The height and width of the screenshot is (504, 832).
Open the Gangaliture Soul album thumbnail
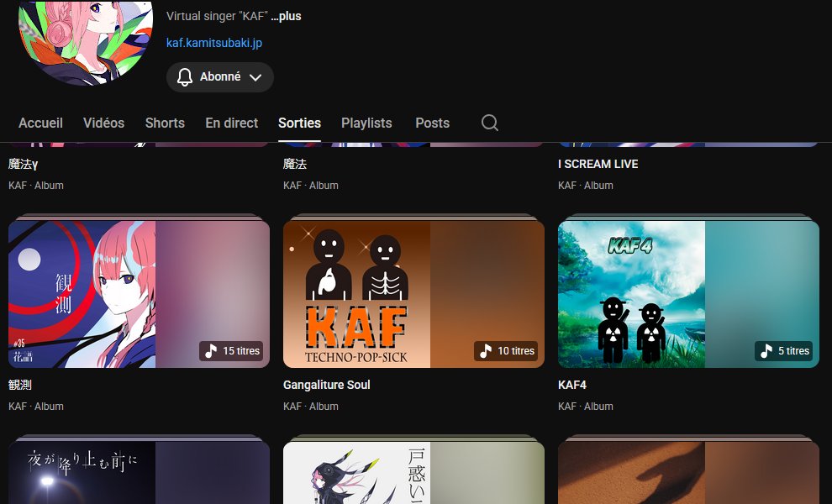pyautogui.click(x=413, y=294)
